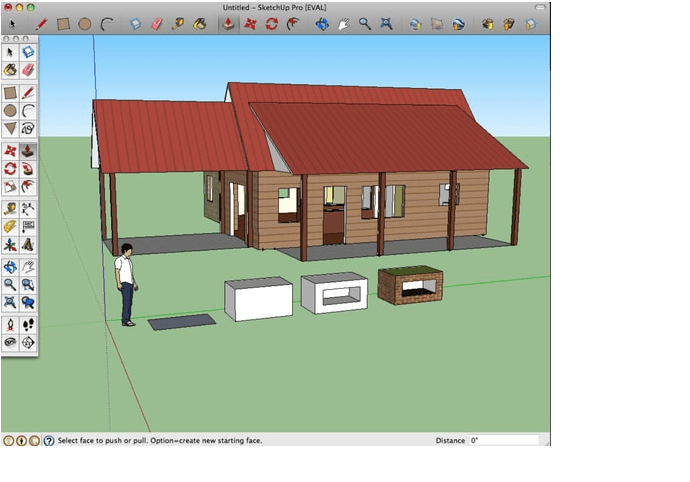Pick the Circle tool in the top toolbar
690x482 pixels.
[x=84, y=24]
